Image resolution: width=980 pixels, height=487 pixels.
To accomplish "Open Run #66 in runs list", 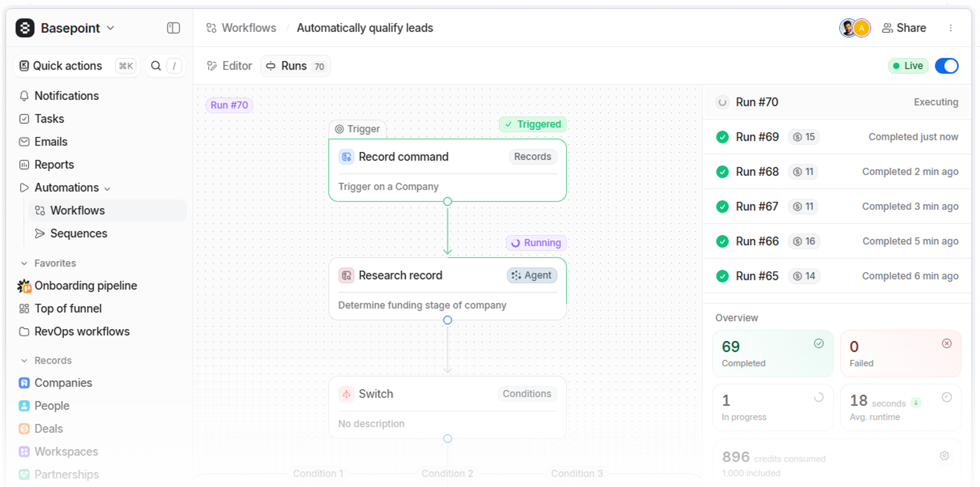I will pos(837,241).
